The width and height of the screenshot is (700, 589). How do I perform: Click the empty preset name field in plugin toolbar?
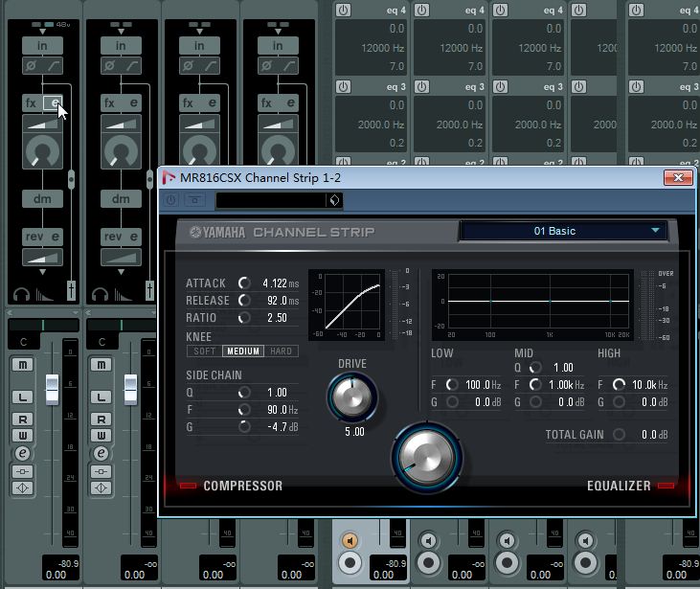[x=271, y=200]
